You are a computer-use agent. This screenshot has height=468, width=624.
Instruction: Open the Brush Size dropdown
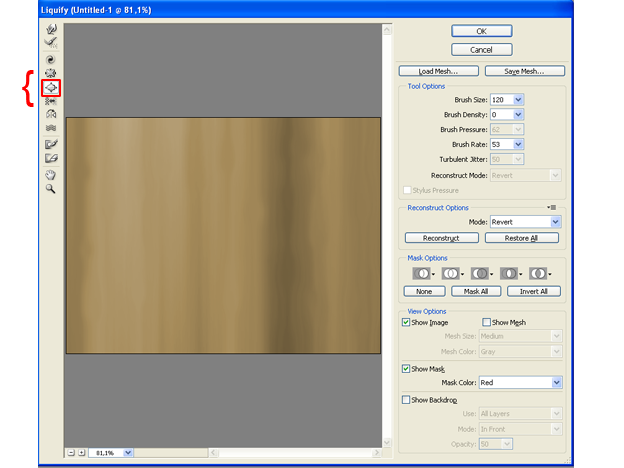click(518, 100)
